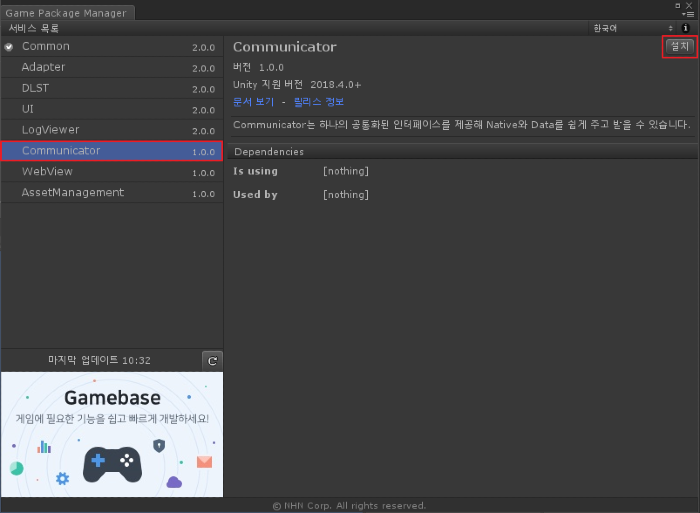The height and width of the screenshot is (513, 700).
Task: Click the Unity 지원 버전 2018.4.0+ text
Action: (297, 84)
